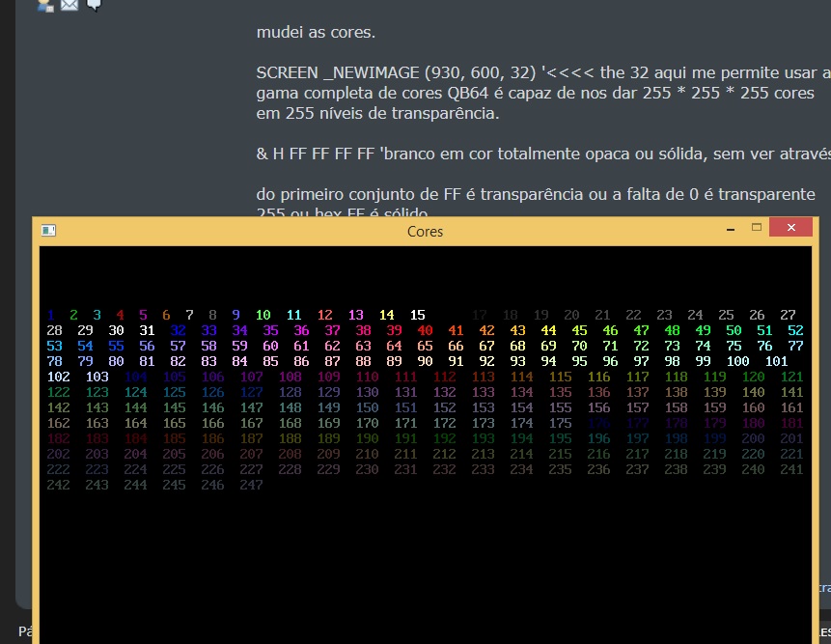Click the Cores window system menu icon

pos(49,231)
